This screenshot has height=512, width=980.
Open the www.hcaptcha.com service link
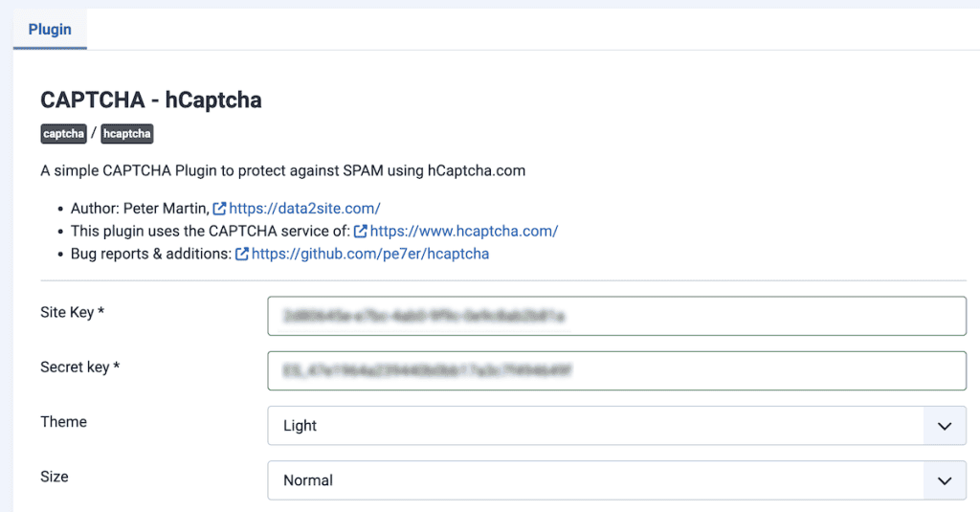click(464, 231)
